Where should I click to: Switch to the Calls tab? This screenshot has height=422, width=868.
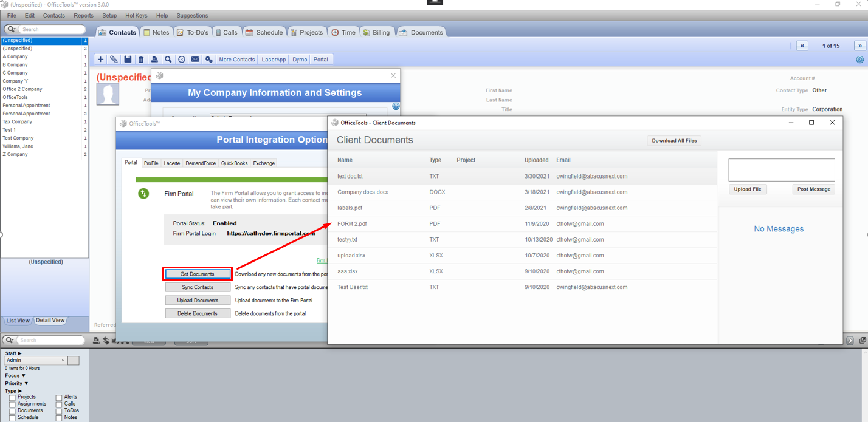point(227,32)
